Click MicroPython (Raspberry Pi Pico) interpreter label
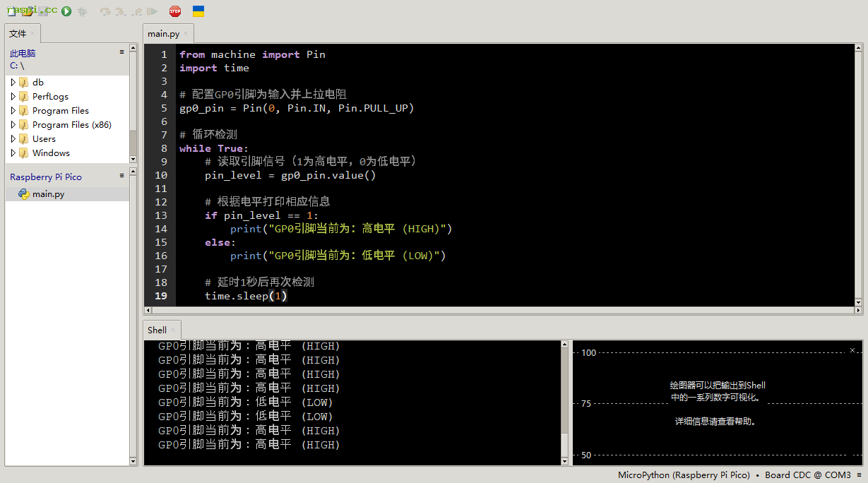Viewport: 868px width, 483px height. 684,475
